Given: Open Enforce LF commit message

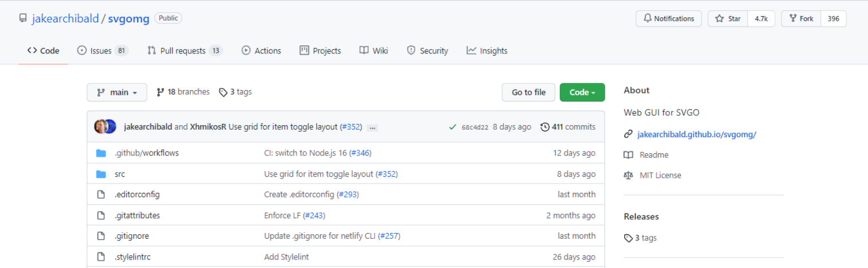Looking at the screenshot, I should click(282, 215).
